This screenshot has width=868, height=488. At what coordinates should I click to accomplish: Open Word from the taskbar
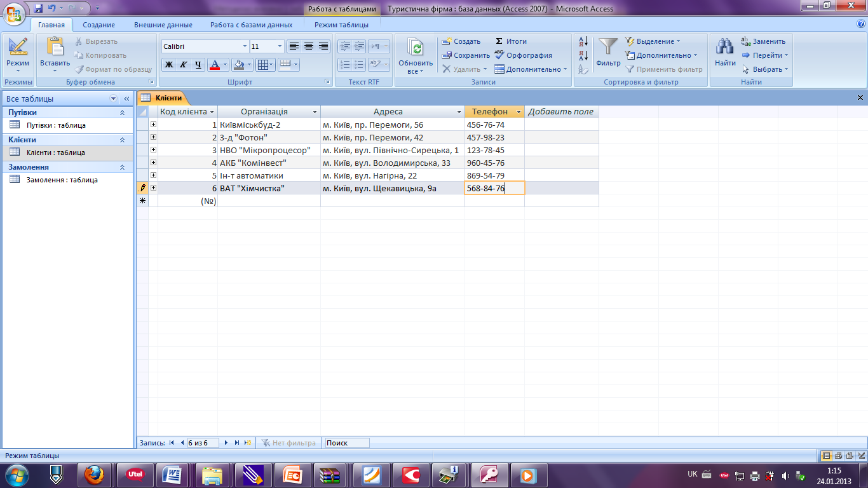[x=173, y=475]
